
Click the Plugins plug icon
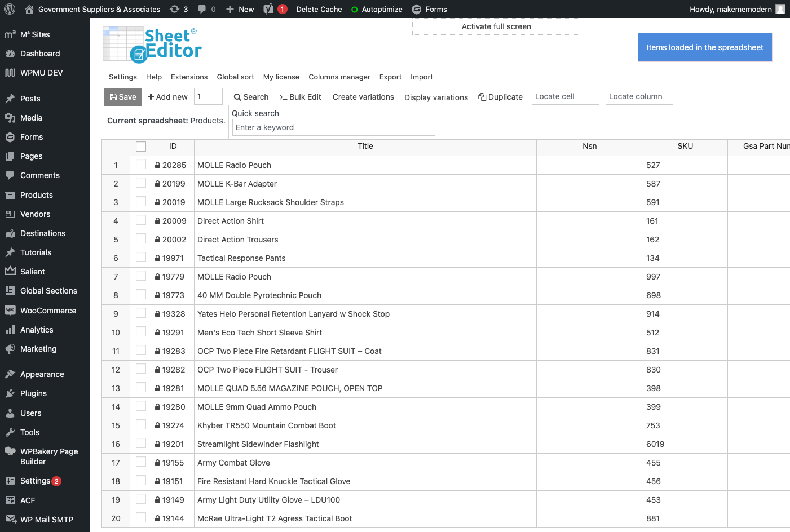pos(10,393)
